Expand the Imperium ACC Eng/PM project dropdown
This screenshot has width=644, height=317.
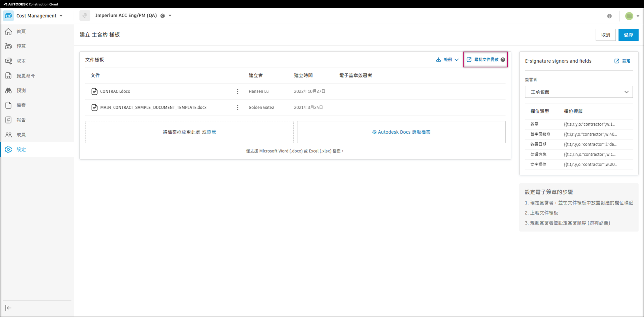click(x=170, y=16)
